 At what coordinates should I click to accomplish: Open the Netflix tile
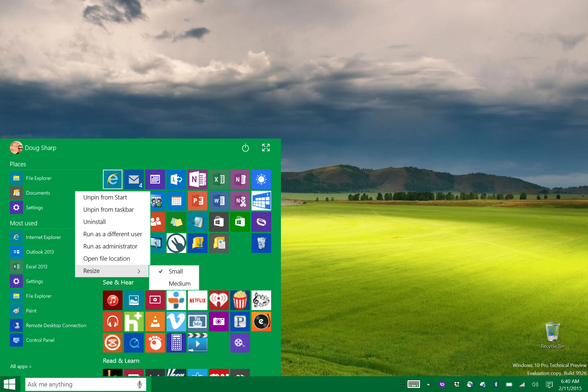[x=198, y=300]
